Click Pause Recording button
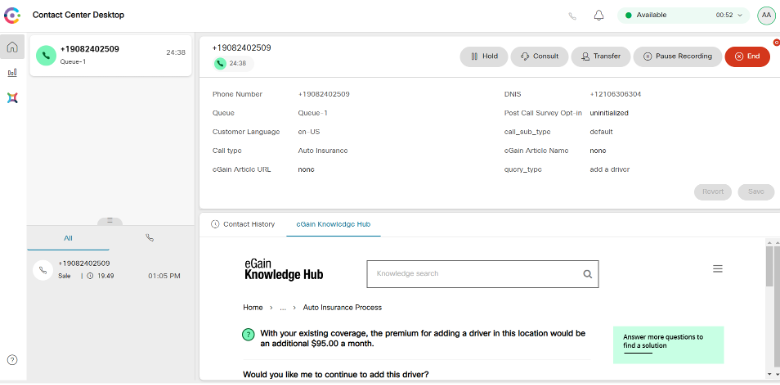 point(678,57)
